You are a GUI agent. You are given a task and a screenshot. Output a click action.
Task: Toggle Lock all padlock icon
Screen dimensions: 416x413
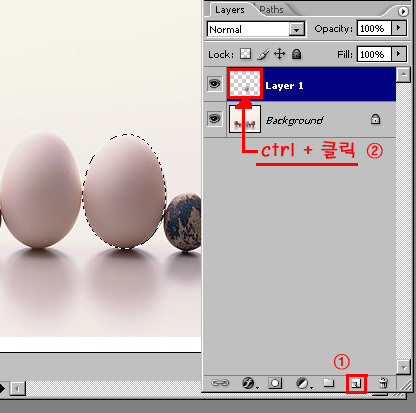click(296, 54)
